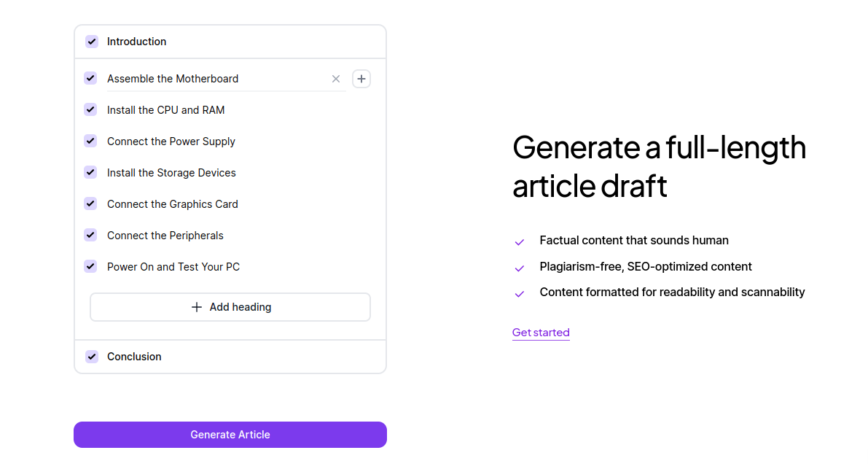This screenshot has height=469, width=868.
Task: Click the X icon beside Assemble the Motherboard
Action: 336,79
